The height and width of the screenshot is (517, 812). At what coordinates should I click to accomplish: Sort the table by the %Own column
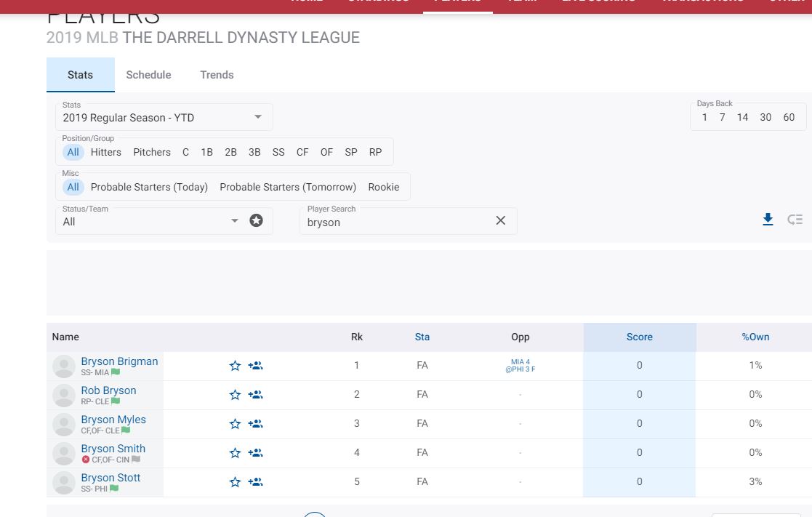click(755, 337)
